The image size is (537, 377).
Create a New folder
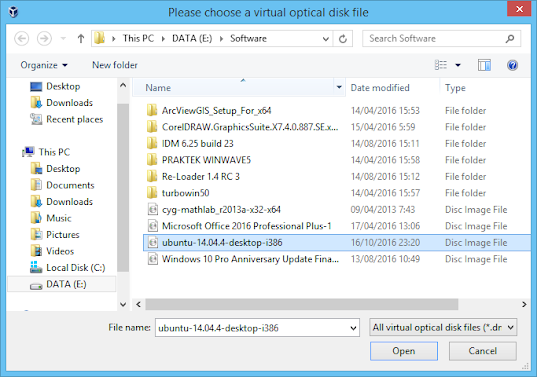pos(115,65)
